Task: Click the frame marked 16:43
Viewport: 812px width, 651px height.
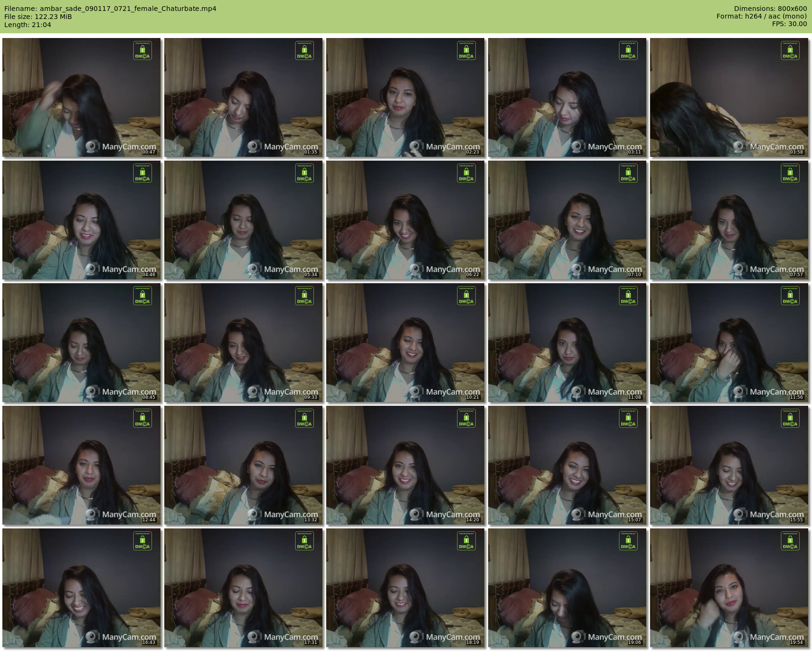Action: click(82, 588)
